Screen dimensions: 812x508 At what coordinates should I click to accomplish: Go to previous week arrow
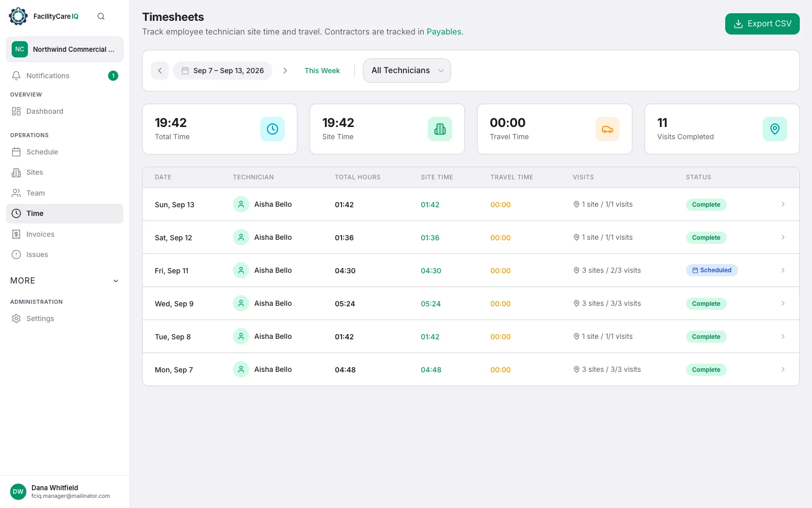(160, 71)
